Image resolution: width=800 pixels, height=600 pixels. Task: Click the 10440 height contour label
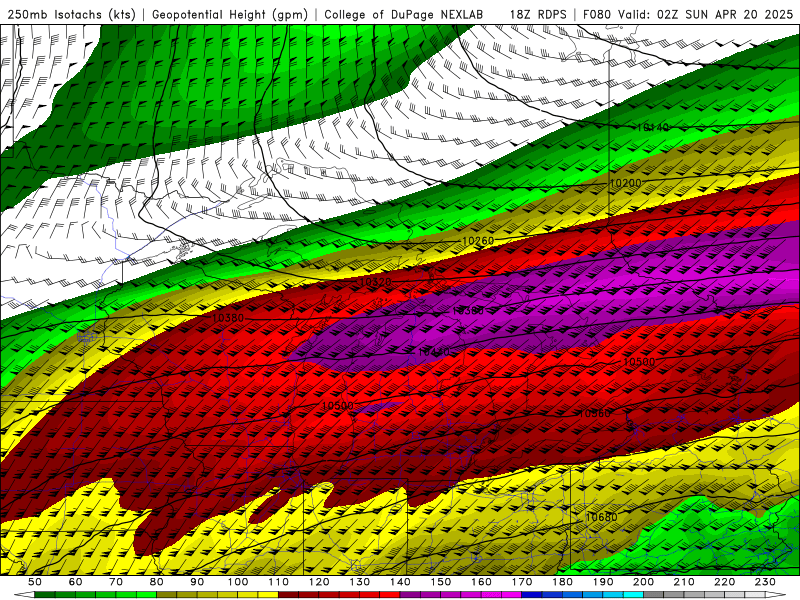click(434, 352)
